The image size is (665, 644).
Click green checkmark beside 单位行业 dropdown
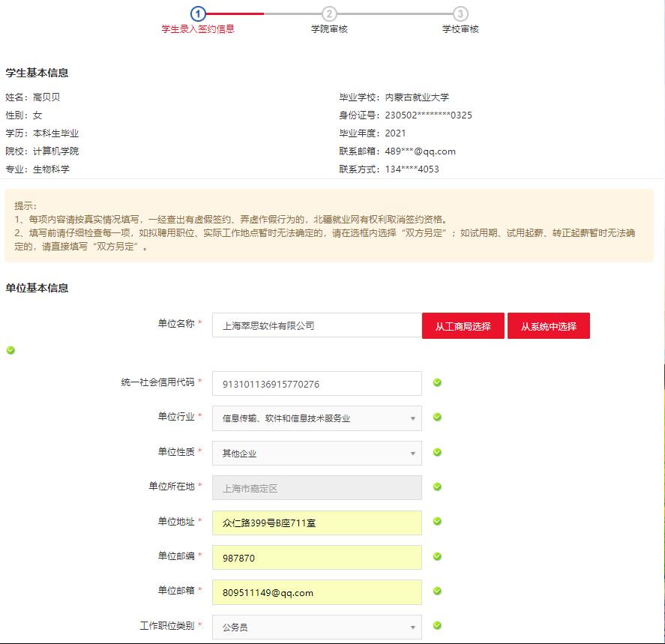437,418
